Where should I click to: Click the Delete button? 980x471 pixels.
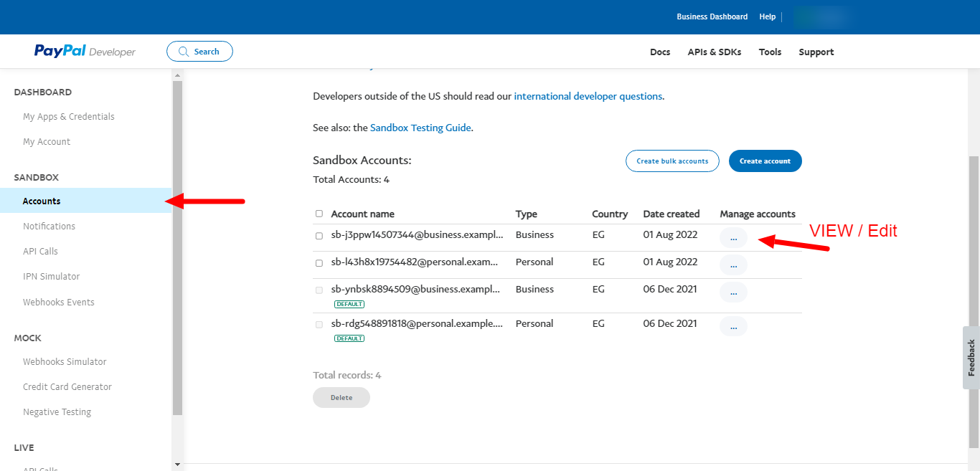(341, 398)
